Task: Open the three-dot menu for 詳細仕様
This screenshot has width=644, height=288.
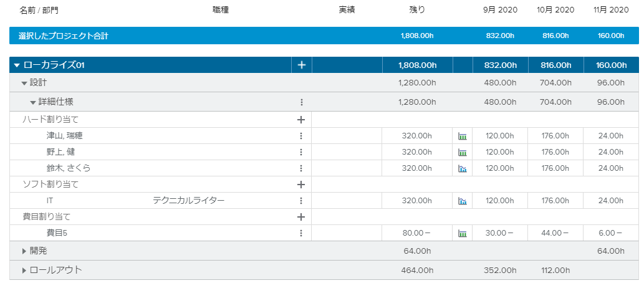Action: 301,102
